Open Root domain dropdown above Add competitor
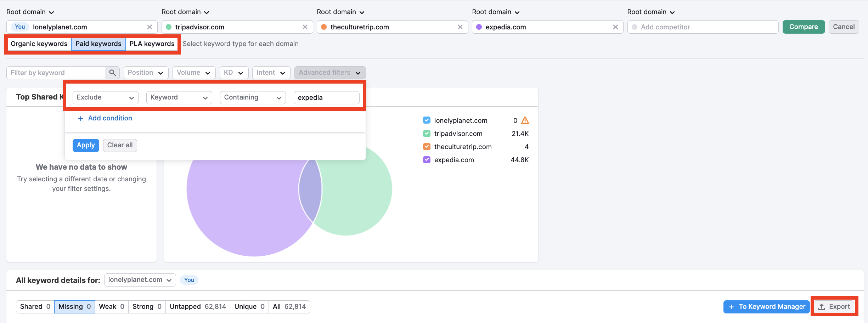 [x=651, y=12]
